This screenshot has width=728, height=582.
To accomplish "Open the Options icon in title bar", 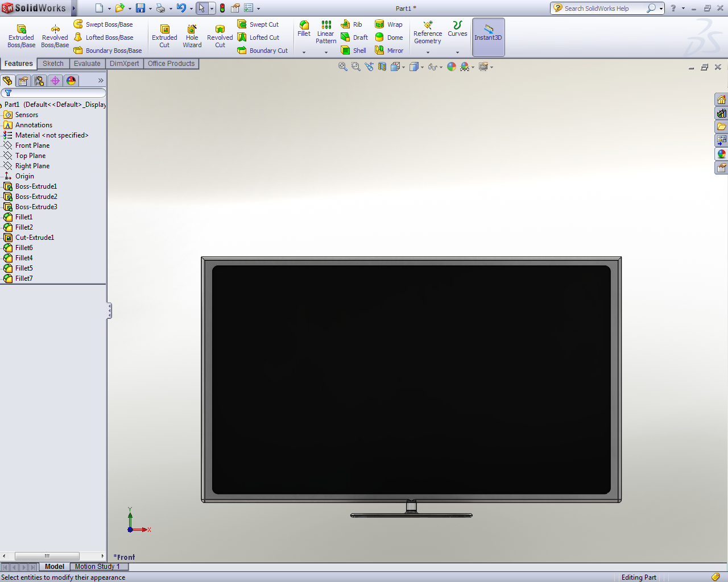I will (x=249, y=8).
